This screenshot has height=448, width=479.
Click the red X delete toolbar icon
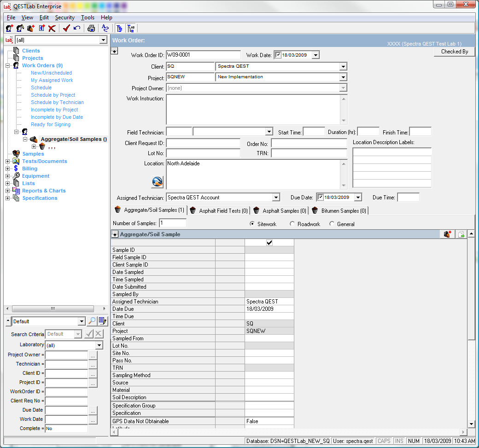(x=52, y=28)
